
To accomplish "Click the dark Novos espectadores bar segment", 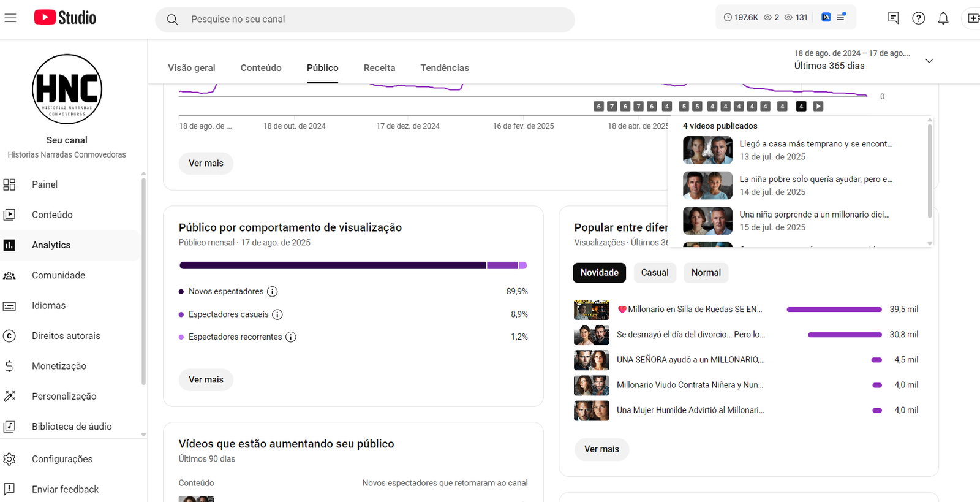I will click(x=333, y=265).
